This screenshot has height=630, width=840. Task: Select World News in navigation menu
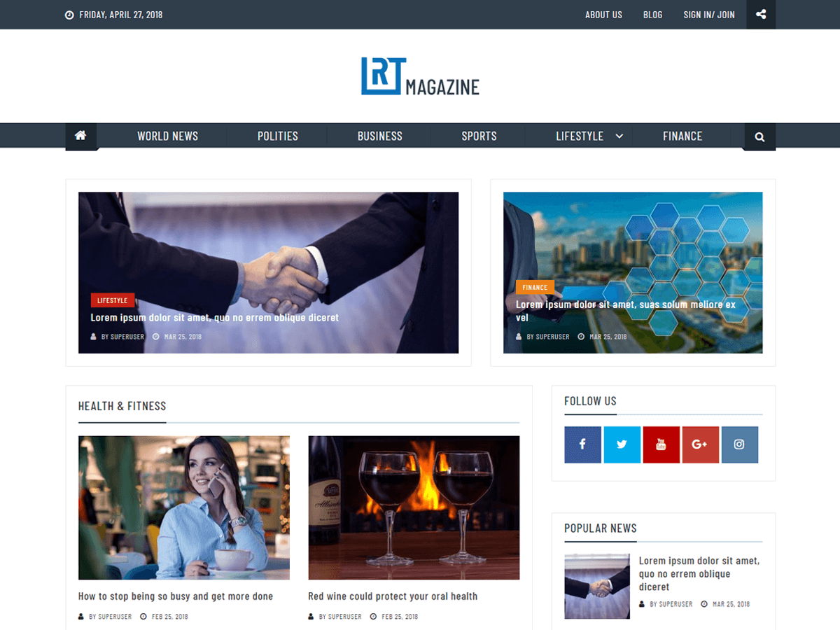(167, 136)
